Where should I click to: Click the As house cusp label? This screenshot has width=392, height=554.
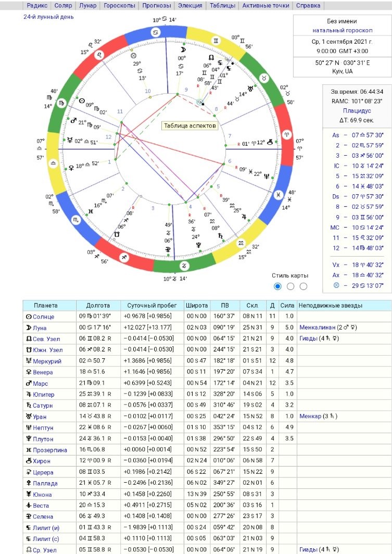pyautogui.click(x=335, y=135)
